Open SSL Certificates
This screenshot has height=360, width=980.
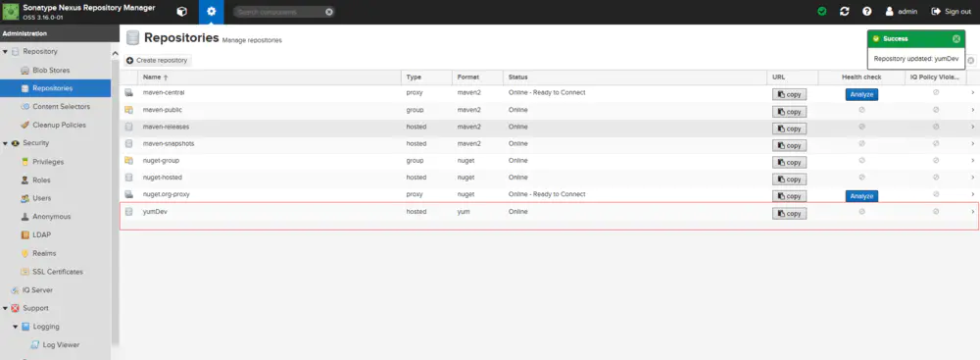pyautogui.click(x=58, y=272)
